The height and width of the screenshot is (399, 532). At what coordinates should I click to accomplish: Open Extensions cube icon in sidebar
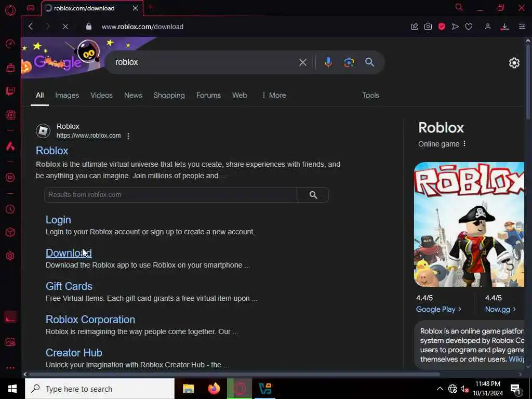click(10, 232)
